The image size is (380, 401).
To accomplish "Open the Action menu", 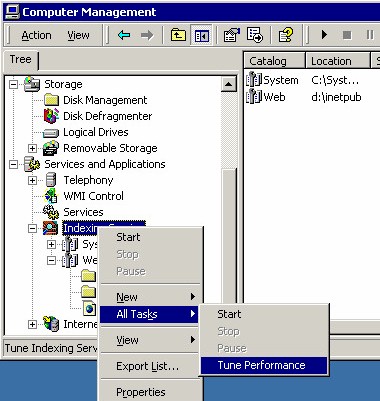I will point(36,35).
